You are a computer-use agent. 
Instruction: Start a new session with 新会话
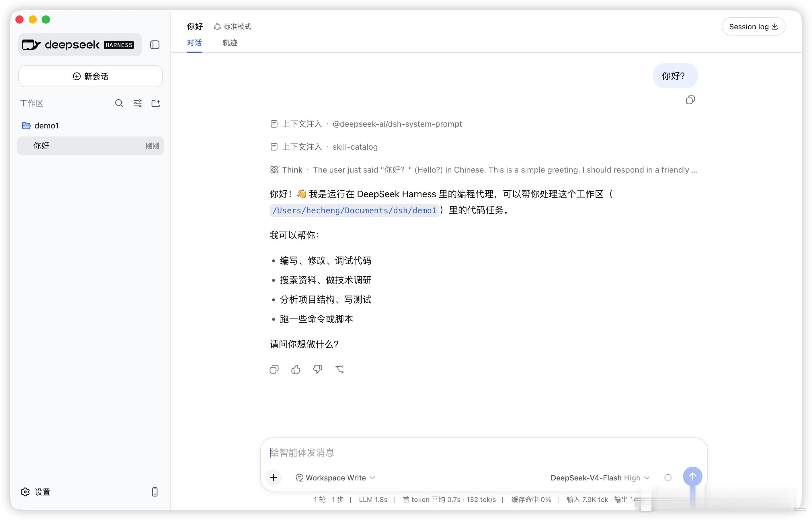click(91, 76)
